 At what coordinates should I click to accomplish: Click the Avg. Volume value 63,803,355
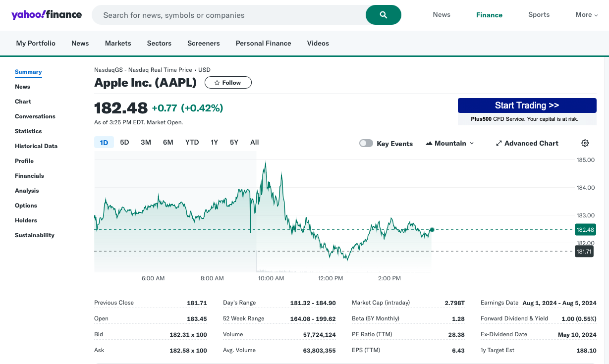pyautogui.click(x=319, y=351)
